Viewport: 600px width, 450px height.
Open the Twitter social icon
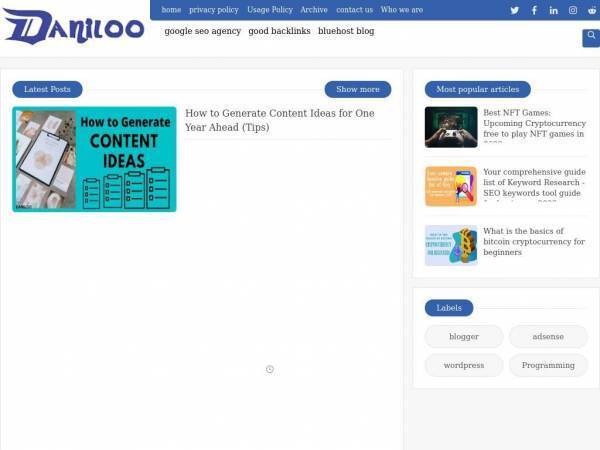pyautogui.click(x=515, y=10)
